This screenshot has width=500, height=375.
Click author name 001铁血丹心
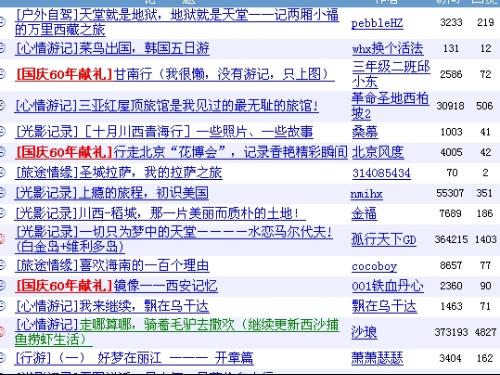coord(388,286)
